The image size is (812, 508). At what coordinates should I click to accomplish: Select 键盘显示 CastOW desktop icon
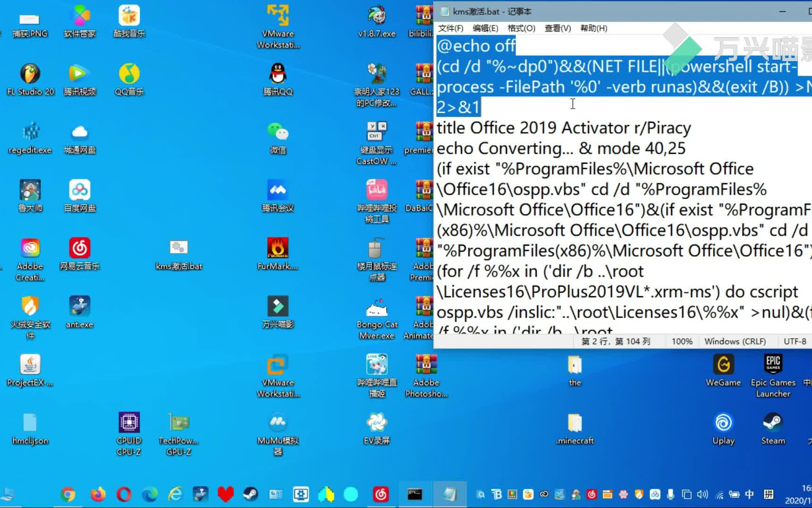tap(377, 143)
